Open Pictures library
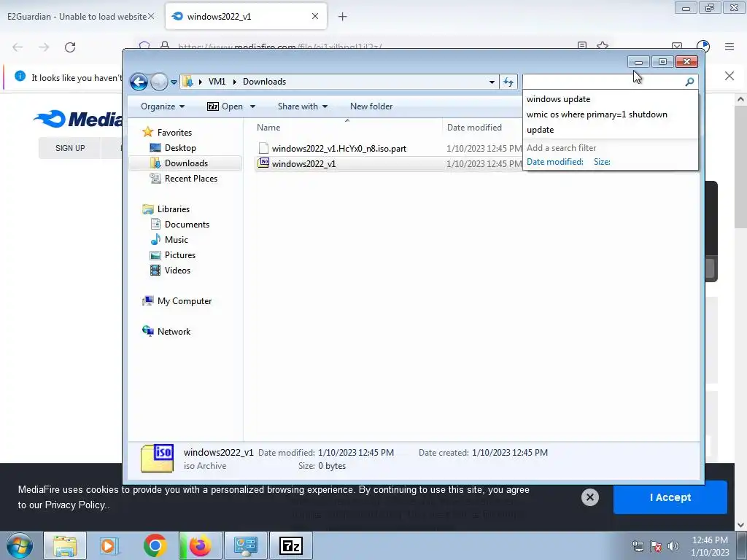Screen dimensions: 747x560 coord(179,254)
